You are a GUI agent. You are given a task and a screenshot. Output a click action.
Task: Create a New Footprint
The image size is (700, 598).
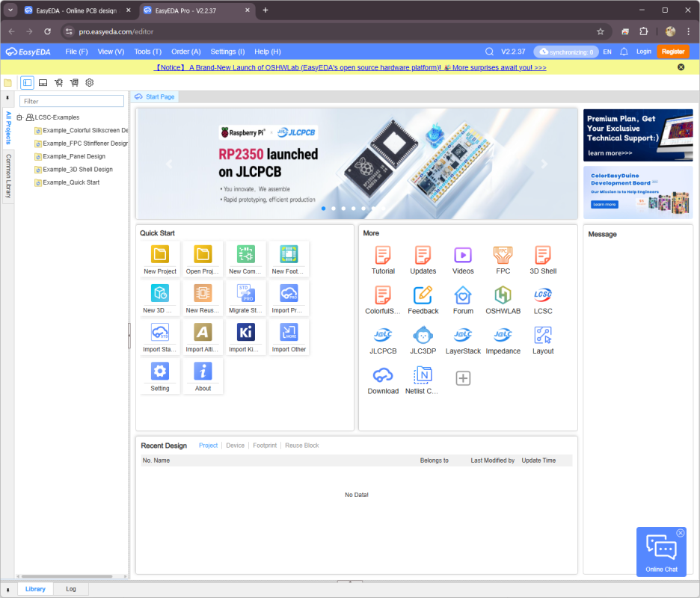[x=289, y=255]
